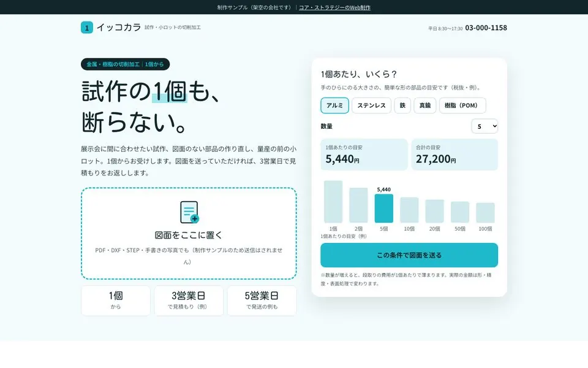This screenshot has width=588, height=368.
Task: Click the 数量 label
Action: click(326, 126)
